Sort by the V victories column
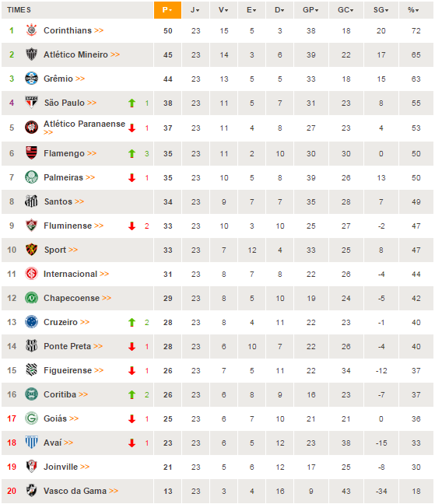 coord(223,10)
